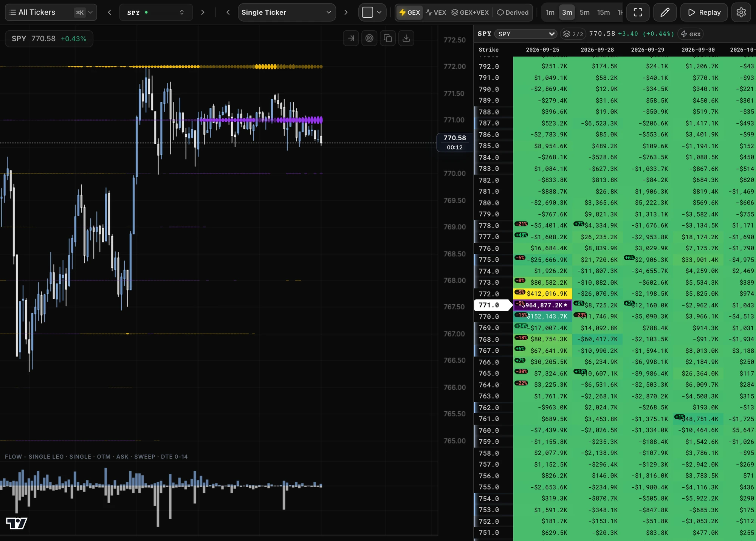
Task: Click the yellow $412,016.9K cell
Action: pos(542,294)
